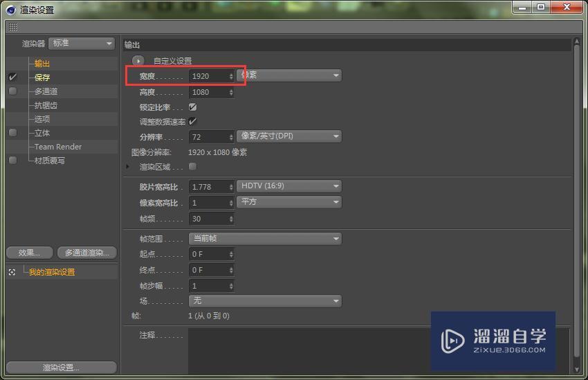Click the 多通道渲染... button
588x380 pixels.
(87, 253)
